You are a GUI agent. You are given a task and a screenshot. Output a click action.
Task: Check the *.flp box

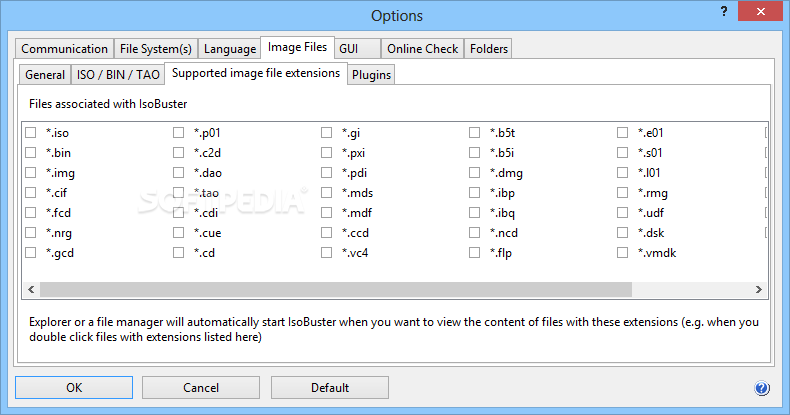(474, 252)
